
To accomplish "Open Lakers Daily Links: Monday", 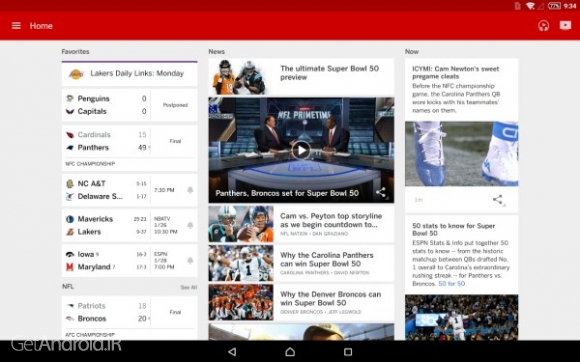I will click(x=129, y=74).
